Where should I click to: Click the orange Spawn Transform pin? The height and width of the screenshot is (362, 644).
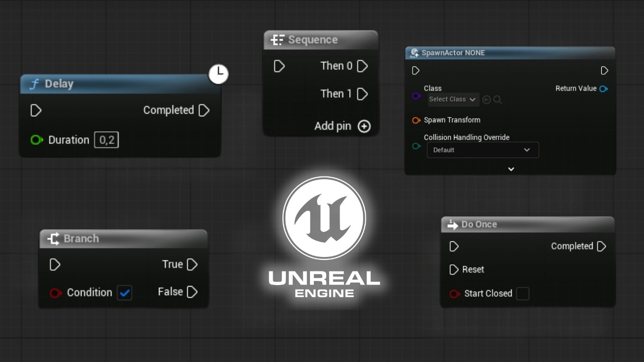point(416,120)
